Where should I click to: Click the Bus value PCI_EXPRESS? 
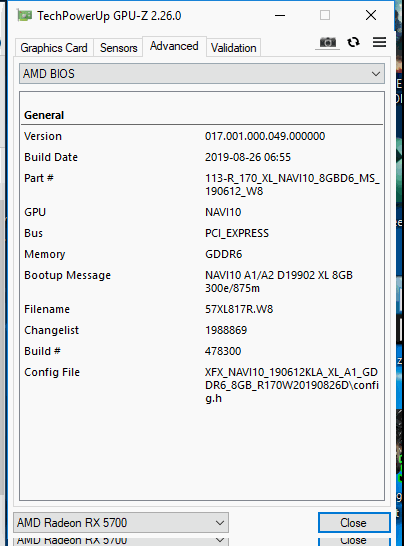coord(237,233)
